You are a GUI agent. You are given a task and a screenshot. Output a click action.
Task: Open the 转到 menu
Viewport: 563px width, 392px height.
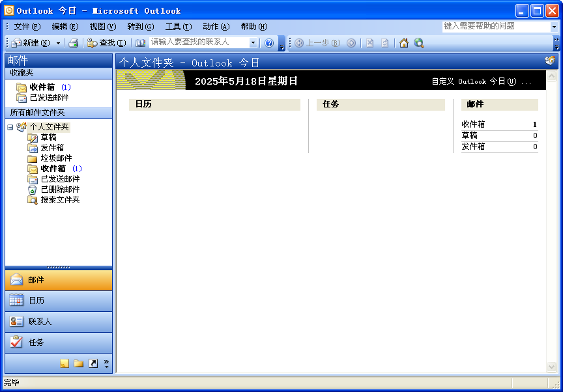pyautogui.click(x=141, y=27)
